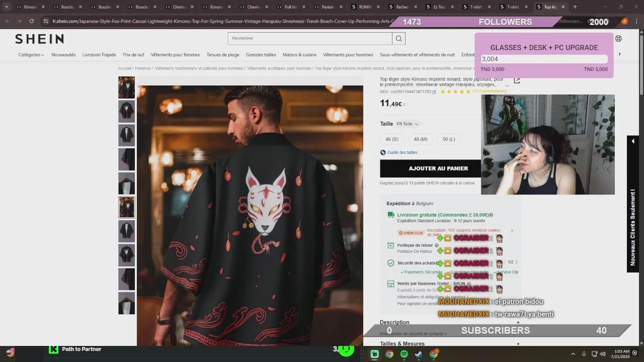Screen dimensions: 644x362
Task: Click the search magnifier button
Action: [x=398, y=38]
